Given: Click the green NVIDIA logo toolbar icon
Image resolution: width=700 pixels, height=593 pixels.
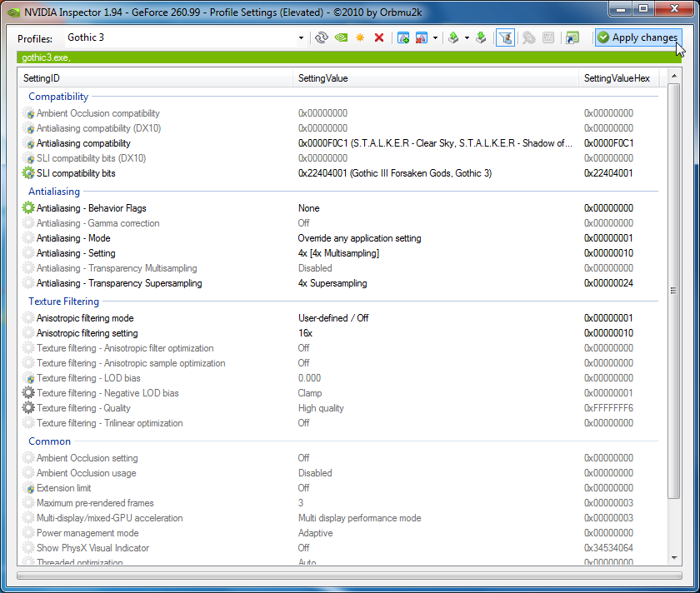Looking at the screenshot, I should [341, 38].
